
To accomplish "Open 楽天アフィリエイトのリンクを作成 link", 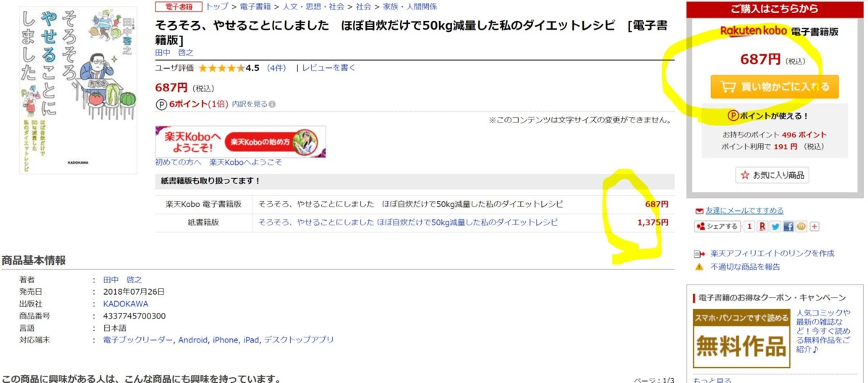I will tap(773, 253).
